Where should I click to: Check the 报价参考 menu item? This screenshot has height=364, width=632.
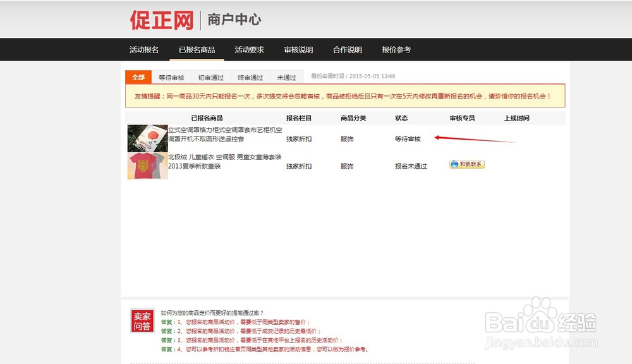pyautogui.click(x=396, y=49)
